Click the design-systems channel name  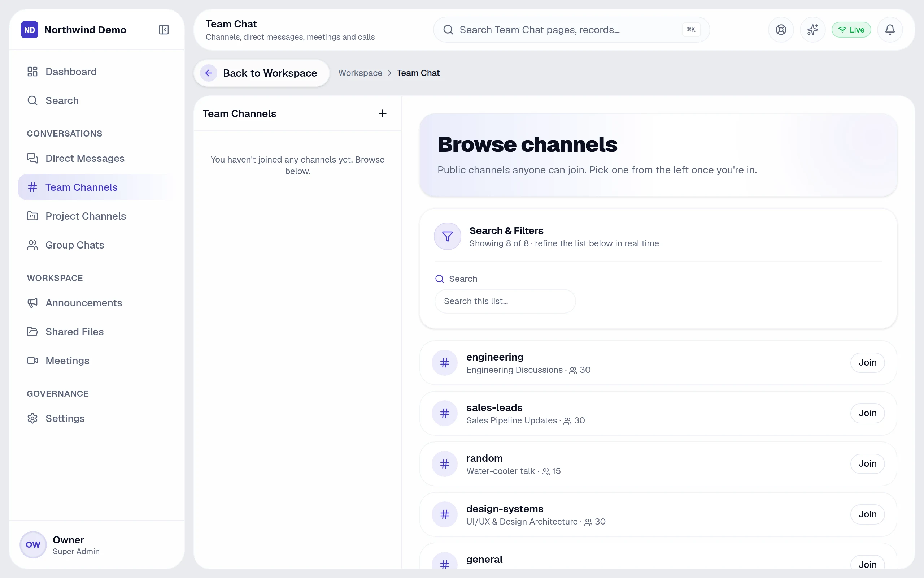tap(504, 509)
